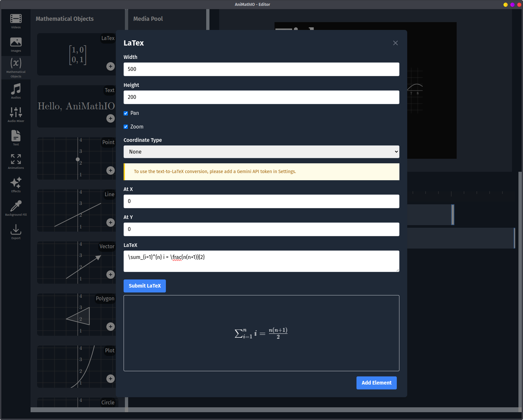523x420 pixels.
Task: Click the Height input field
Action: (261, 97)
